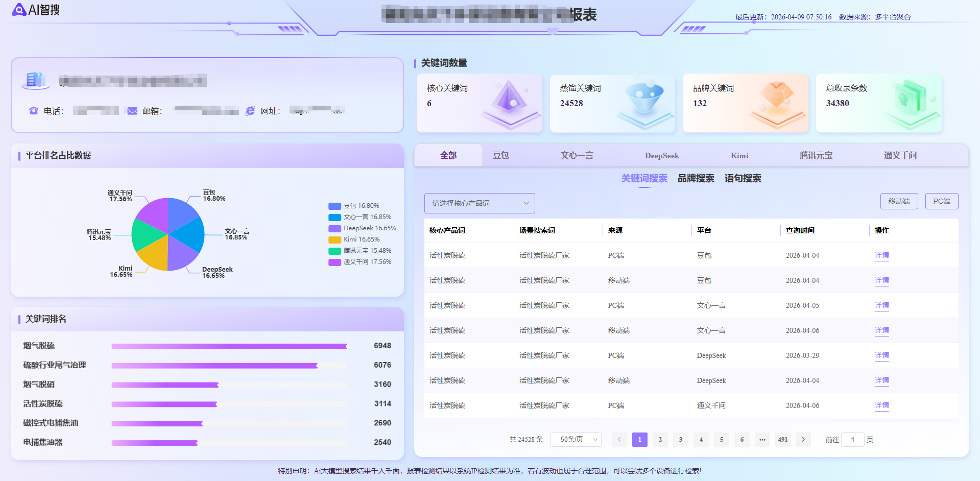Viewport: 980px width, 481px height.
Task: Open 详情 for 豆包 PC端 row
Action: [882, 255]
